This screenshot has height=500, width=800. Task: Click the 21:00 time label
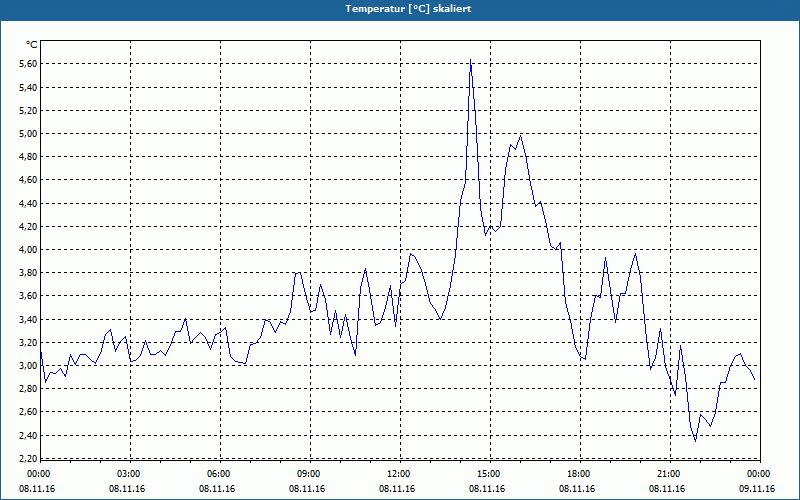point(668,474)
